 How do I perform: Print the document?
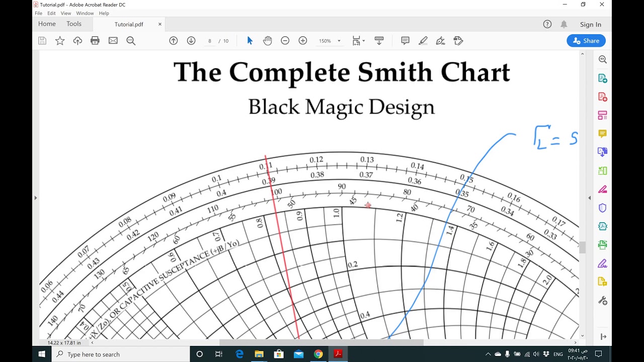pos(95,41)
